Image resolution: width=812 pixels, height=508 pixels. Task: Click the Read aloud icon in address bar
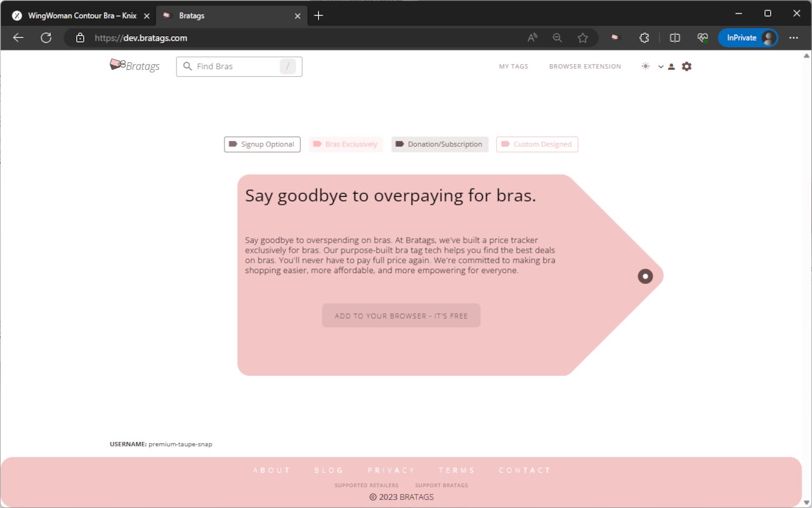point(532,38)
